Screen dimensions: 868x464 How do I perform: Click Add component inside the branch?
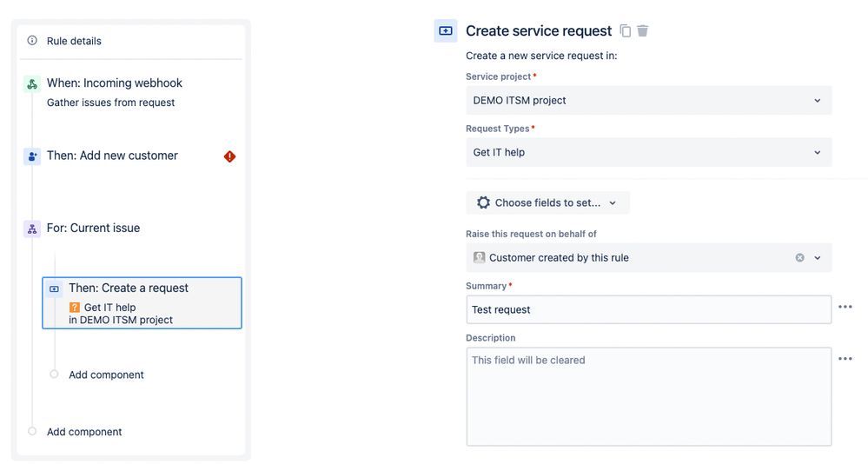(106, 375)
